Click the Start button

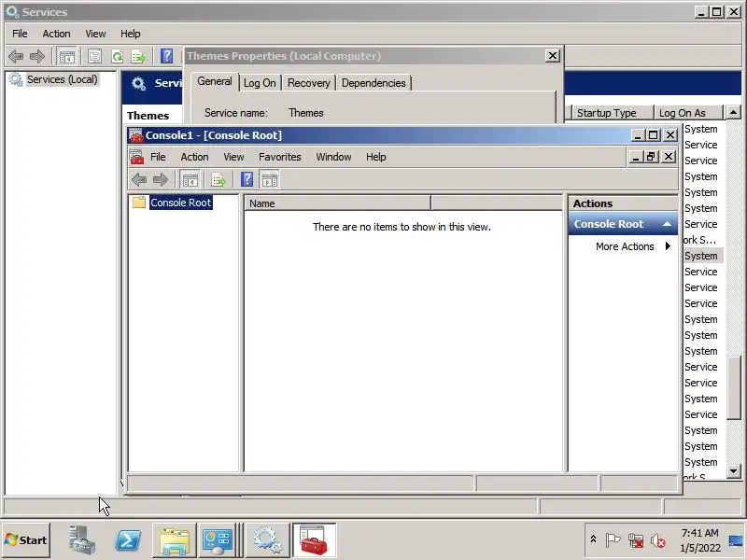pos(26,540)
